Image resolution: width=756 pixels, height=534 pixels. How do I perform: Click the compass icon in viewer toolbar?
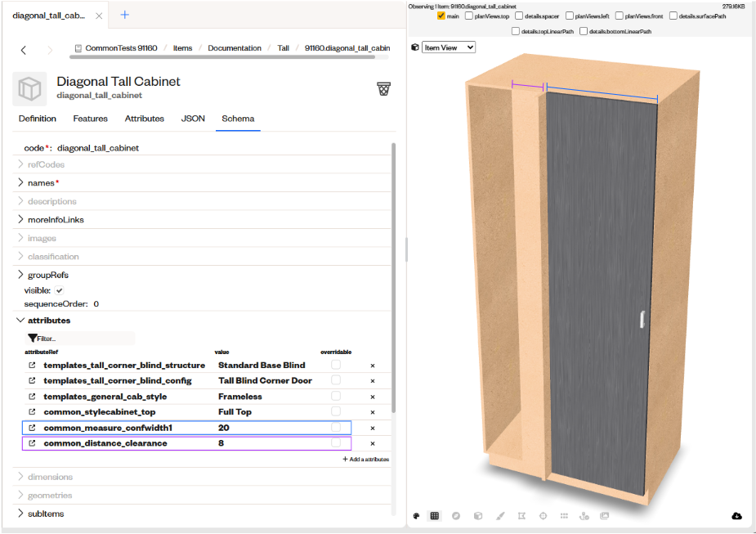[x=455, y=516]
